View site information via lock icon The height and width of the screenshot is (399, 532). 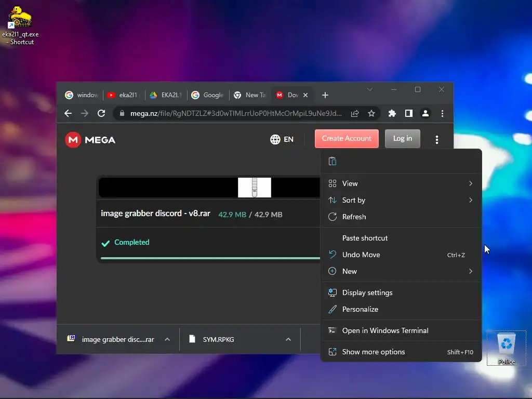(122, 113)
